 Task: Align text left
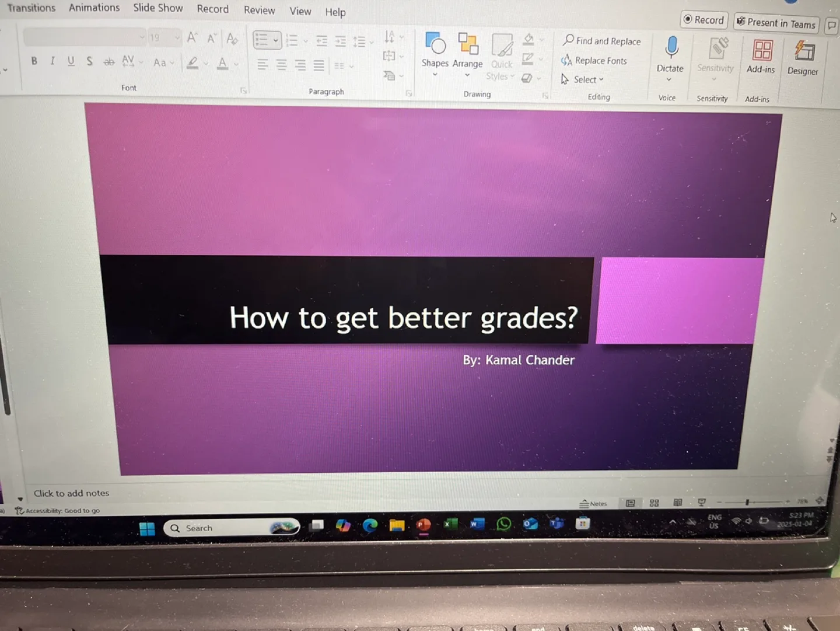coord(263,64)
